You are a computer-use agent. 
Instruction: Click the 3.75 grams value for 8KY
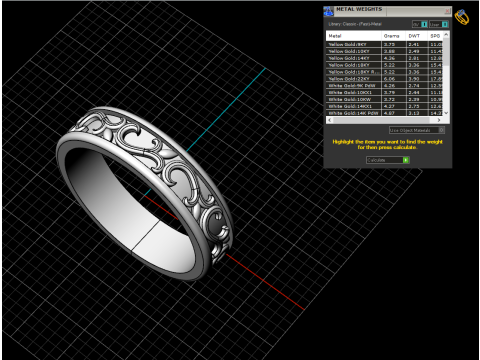coord(389,44)
